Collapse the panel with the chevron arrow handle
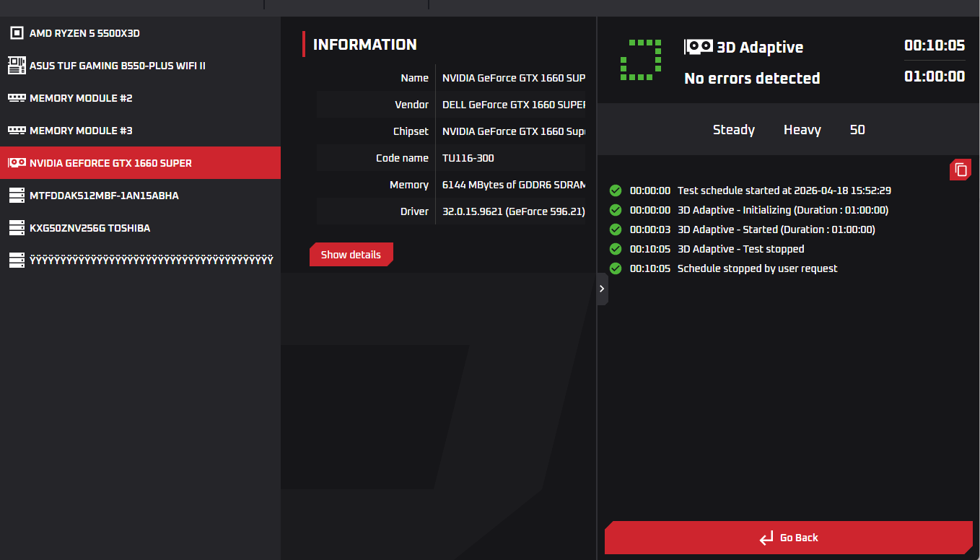This screenshot has width=980, height=560. click(x=602, y=289)
